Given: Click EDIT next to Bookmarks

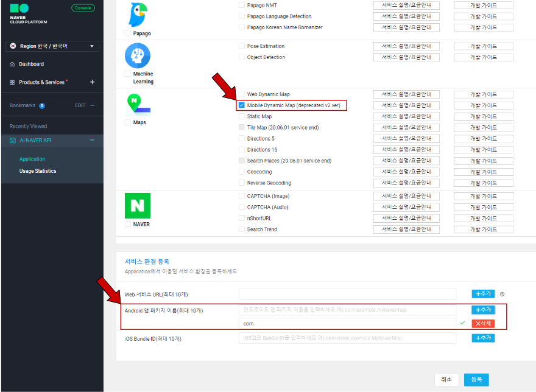Looking at the screenshot, I should pyautogui.click(x=80, y=105).
